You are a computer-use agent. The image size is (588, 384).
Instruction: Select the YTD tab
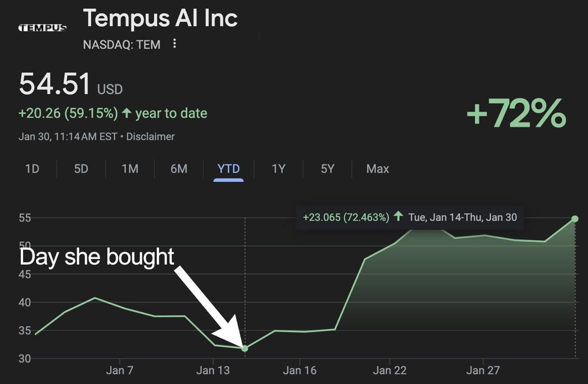pyautogui.click(x=228, y=169)
